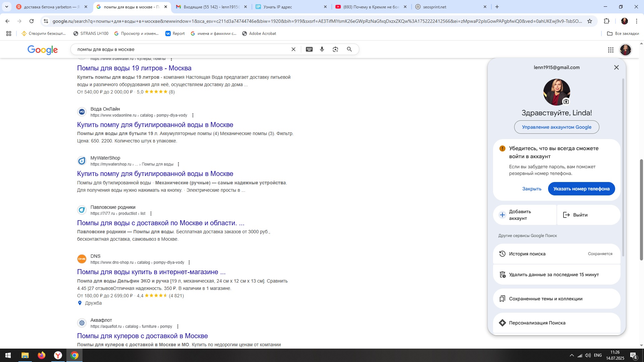Open Вода ОнЛайн Купить помпу result
This screenshot has height=362, width=644.
tap(155, 125)
